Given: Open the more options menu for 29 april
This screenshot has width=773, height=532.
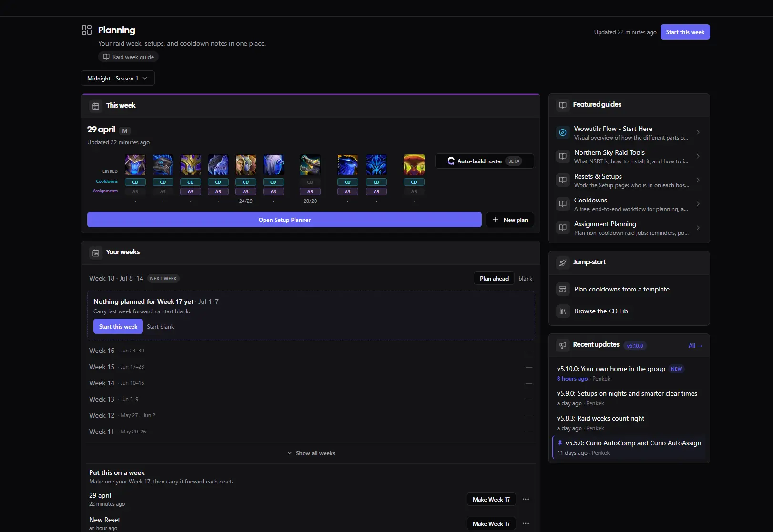Looking at the screenshot, I should (x=526, y=499).
